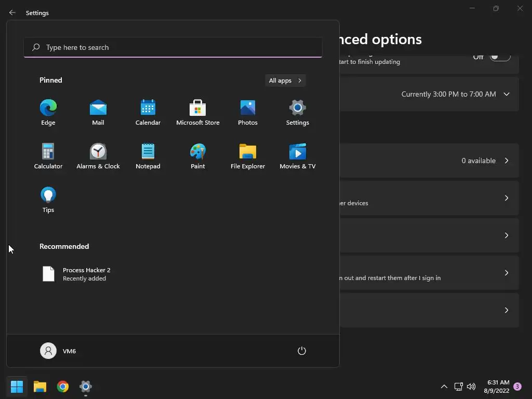Open the other devices row chevron in Settings

pos(506,198)
